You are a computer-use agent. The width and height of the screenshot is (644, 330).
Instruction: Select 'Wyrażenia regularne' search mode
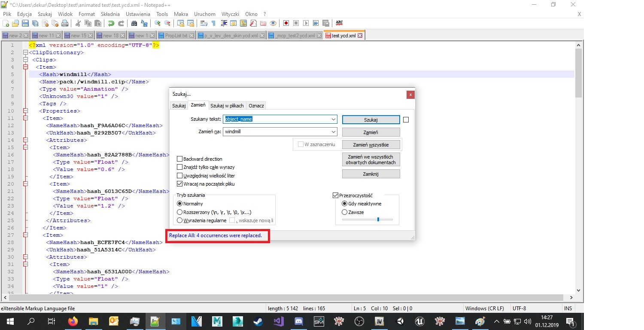180,220
